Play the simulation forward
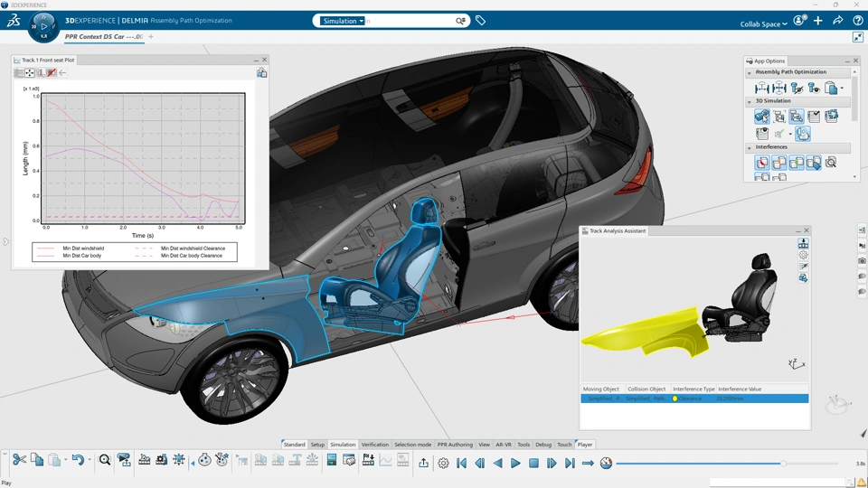Screen dimensions: 868x488 point(515,463)
